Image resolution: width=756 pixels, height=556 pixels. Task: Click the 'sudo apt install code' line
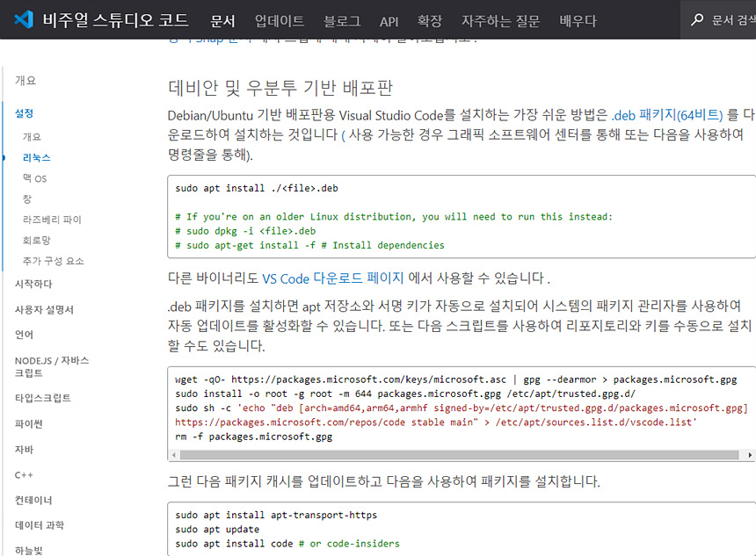tap(287, 544)
